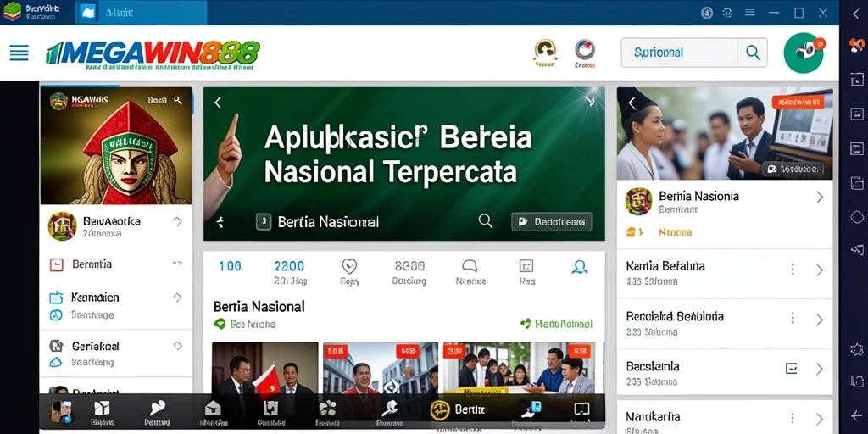
Task: Open the emulator title bar menu lines
Action: coord(749,13)
